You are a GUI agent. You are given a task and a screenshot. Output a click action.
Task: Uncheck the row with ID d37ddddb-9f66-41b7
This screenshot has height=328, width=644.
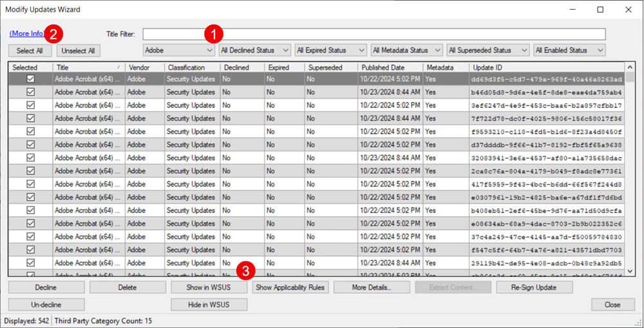tap(31, 144)
